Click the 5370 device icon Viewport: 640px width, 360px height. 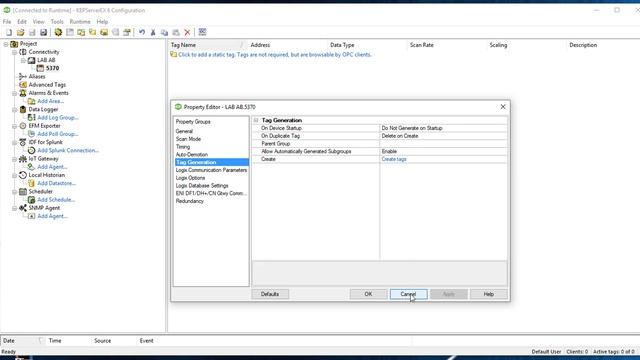point(40,68)
